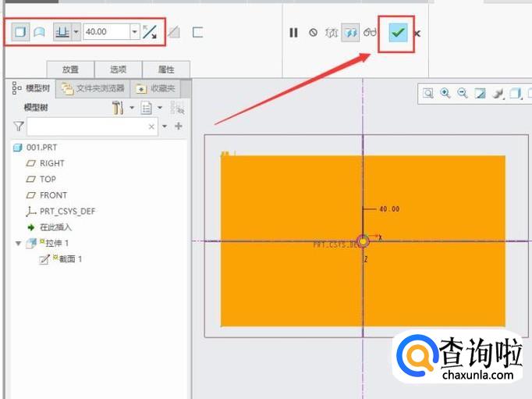Click the rendering options icon
The height and width of the screenshot is (399, 532).
click(x=498, y=93)
